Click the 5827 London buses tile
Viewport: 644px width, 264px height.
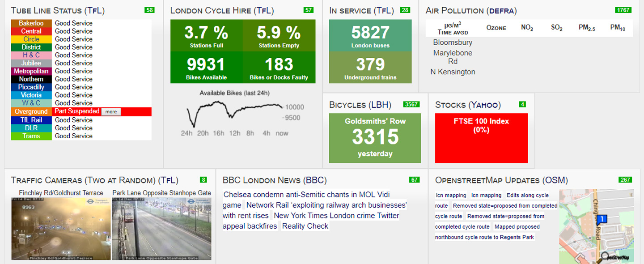pyautogui.click(x=370, y=36)
